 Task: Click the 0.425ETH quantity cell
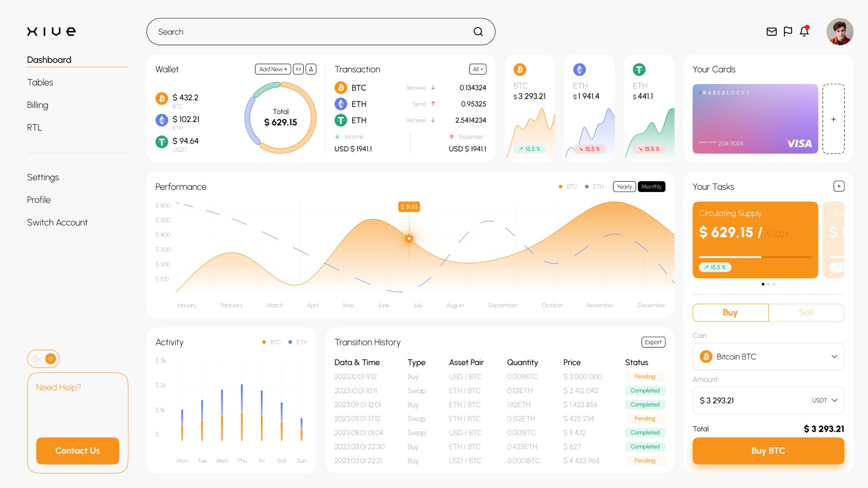522,447
